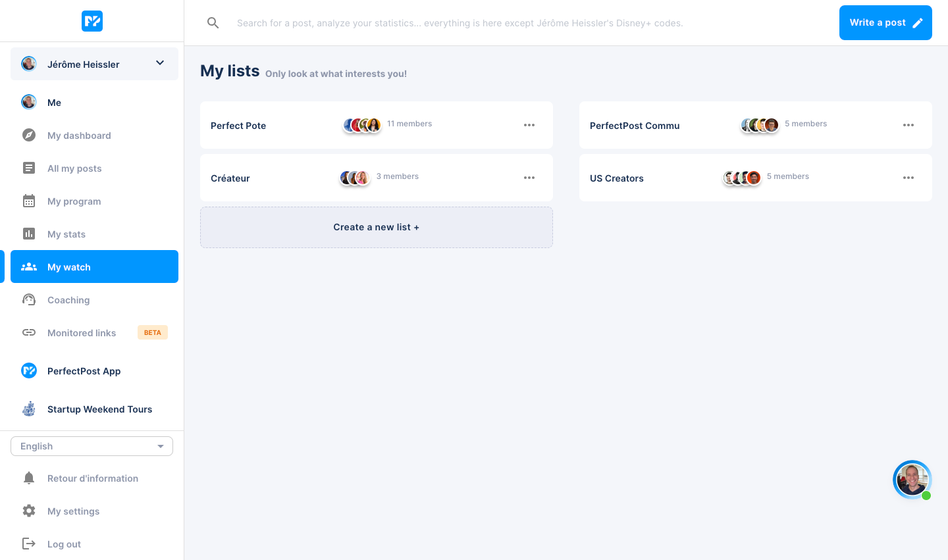Click the Monitored links chain icon

tap(29, 332)
